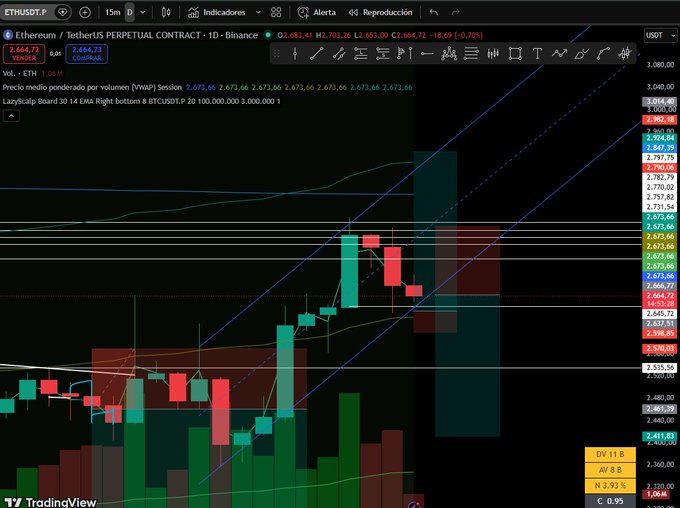Edit the 0,01 order quantity
The width and height of the screenshot is (680, 508).
[55, 54]
